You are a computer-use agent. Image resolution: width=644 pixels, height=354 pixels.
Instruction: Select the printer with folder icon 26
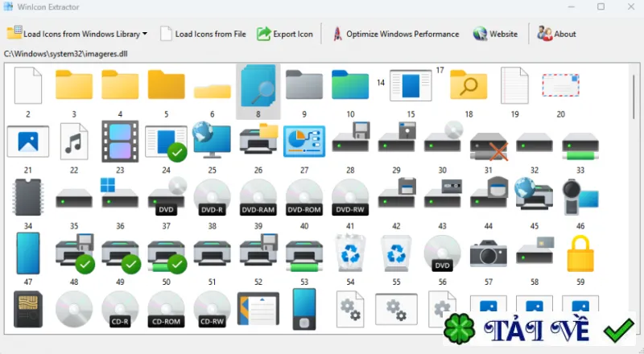click(x=258, y=139)
